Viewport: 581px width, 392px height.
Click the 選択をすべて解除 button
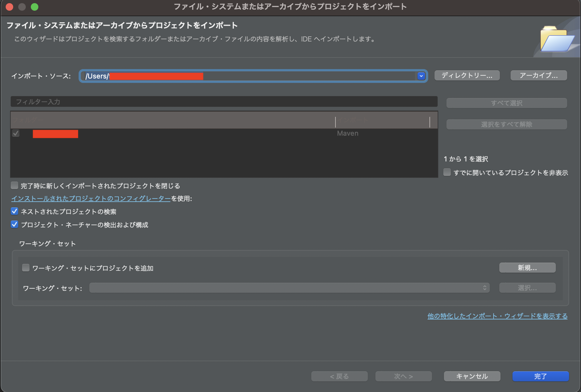click(x=506, y=124)
